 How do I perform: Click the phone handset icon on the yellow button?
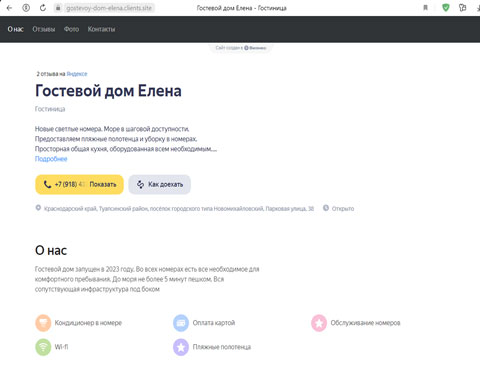(47, 184)
